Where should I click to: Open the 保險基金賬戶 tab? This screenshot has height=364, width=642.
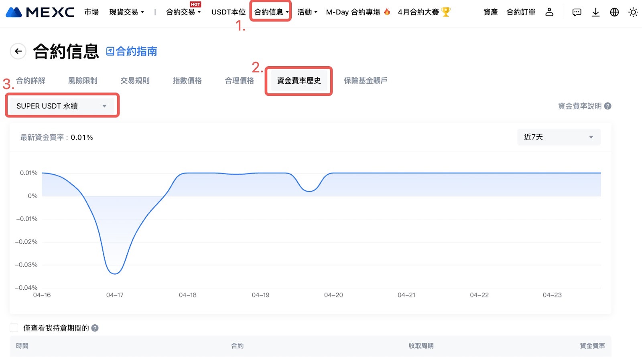pos(366,81)
